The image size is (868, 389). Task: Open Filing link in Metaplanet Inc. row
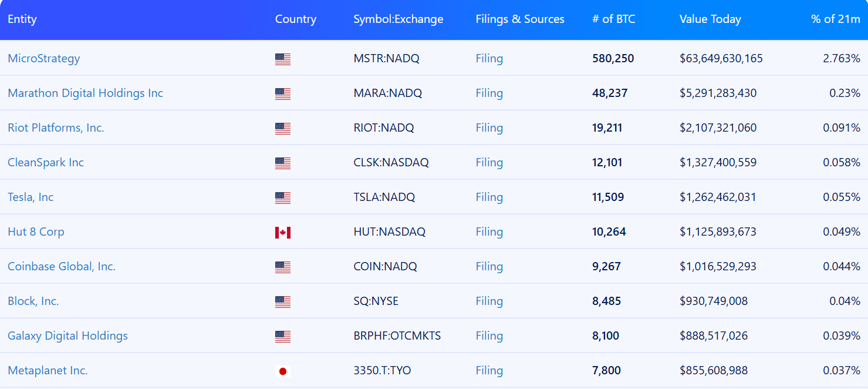pos(489,370)
